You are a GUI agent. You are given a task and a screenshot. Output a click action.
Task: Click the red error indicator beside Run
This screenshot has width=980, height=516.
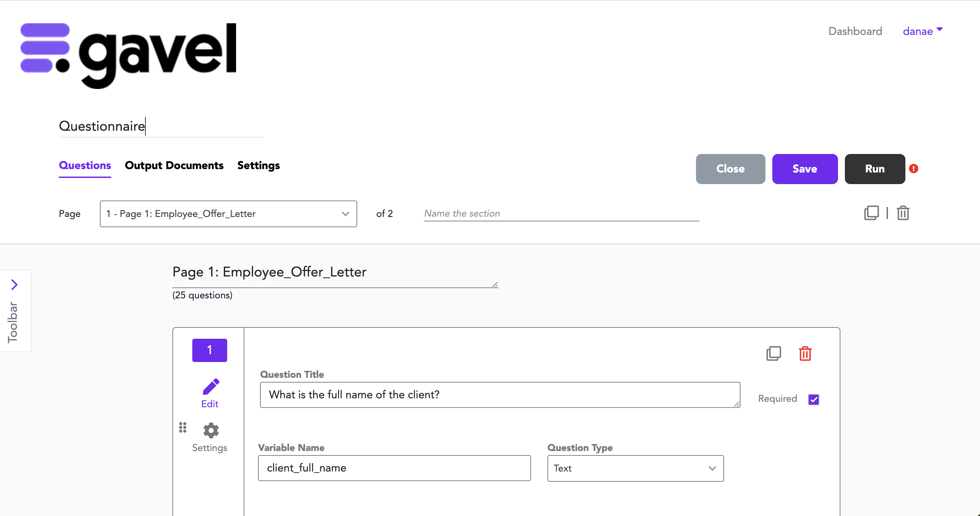[913, 169]
